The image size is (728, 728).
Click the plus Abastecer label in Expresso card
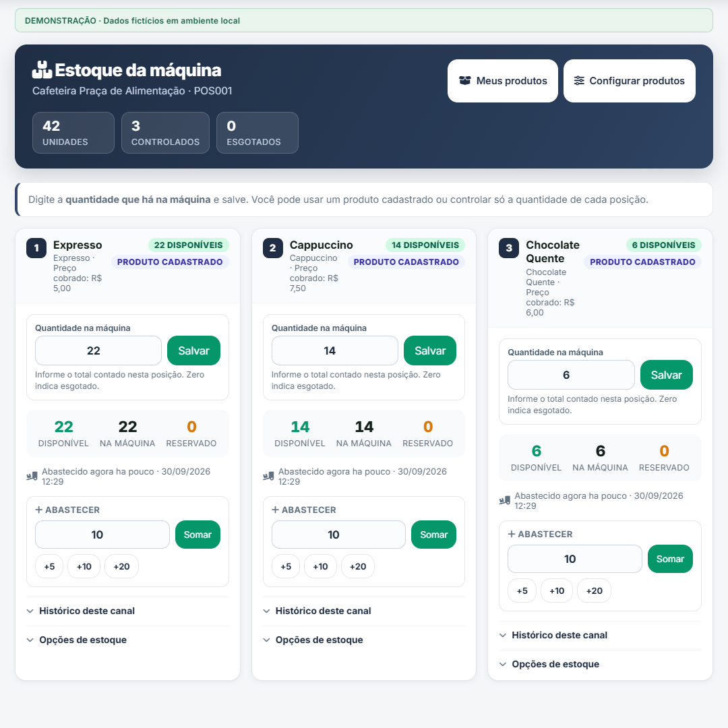pos(67,510)
